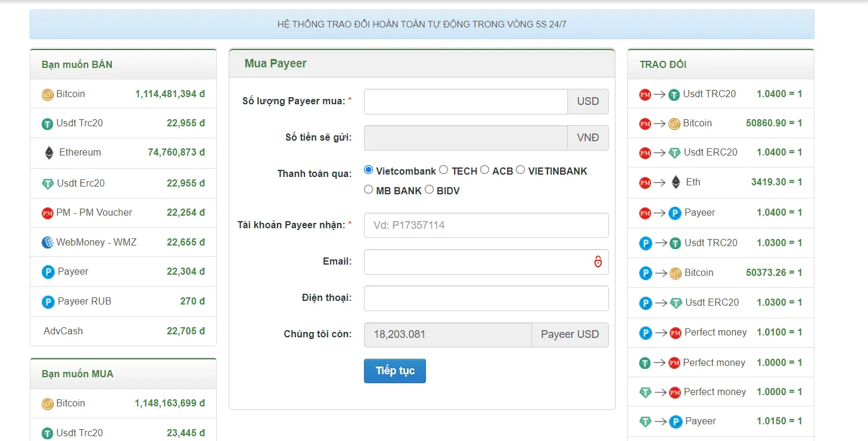The width and height of the screenshot is (868, 441).
Task: Click the WebMoney globe icon beside WebMoney - WMZ
Action: 48,243
